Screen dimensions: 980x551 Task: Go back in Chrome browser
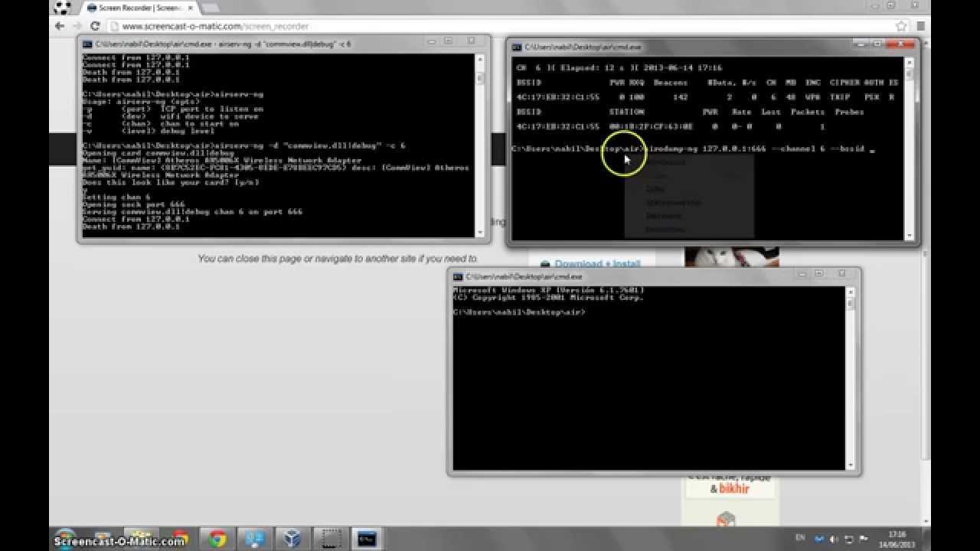click(x=60, y=26)
